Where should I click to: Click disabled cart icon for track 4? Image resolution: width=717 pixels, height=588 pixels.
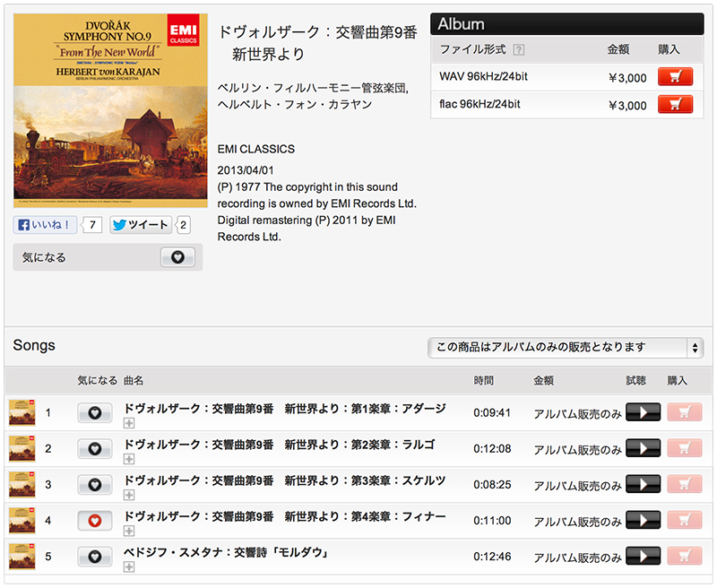(685, 520)
